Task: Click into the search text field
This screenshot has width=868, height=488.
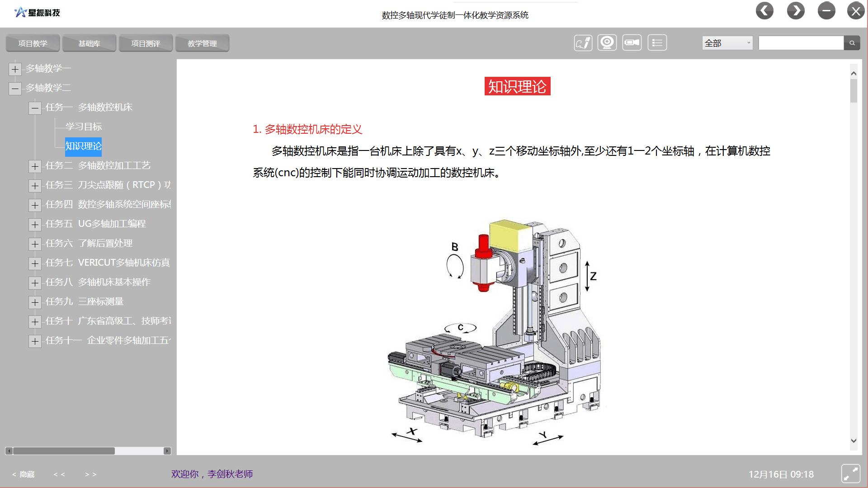Action: pos(801,43)
